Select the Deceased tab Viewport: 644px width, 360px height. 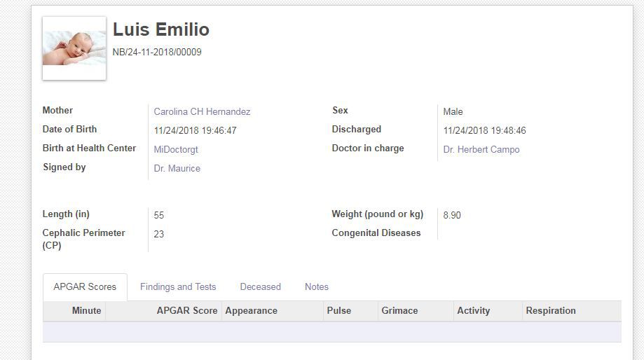pos(260,287)
